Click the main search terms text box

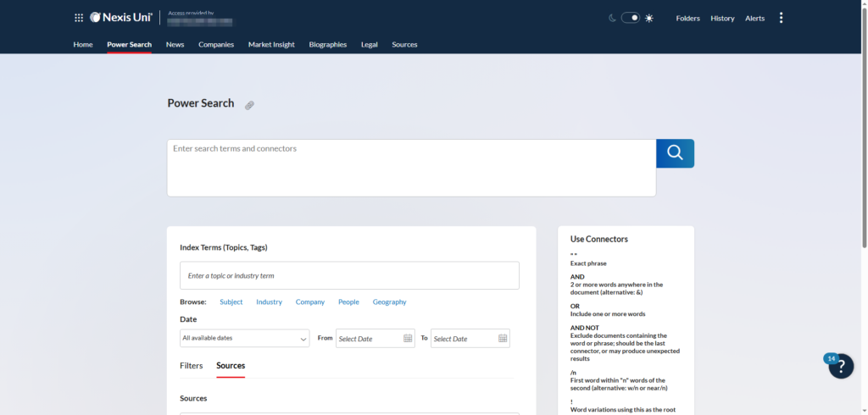coord(411,168)
